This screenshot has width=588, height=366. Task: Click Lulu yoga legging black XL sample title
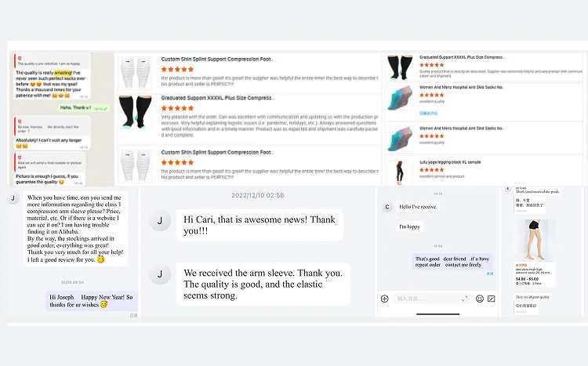450,162
